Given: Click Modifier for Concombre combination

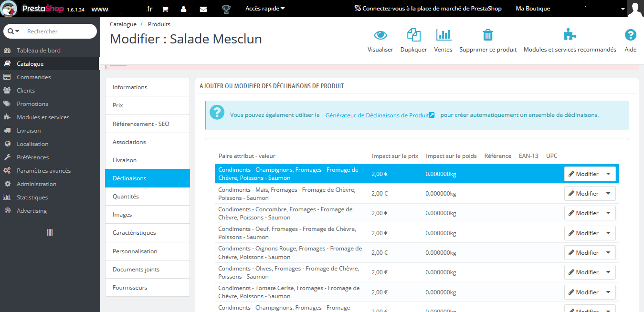Looking at the screenshot, I should pos(583,213).
